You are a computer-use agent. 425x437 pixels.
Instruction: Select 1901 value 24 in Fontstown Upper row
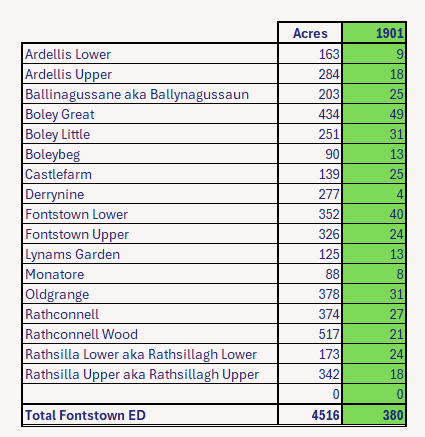tap(374, 234)
